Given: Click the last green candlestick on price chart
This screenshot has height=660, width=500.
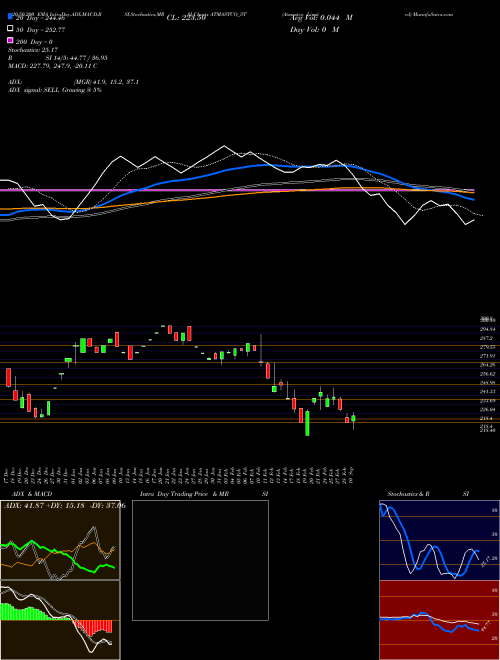Looking at the screenshot, I should click(354, 419).
